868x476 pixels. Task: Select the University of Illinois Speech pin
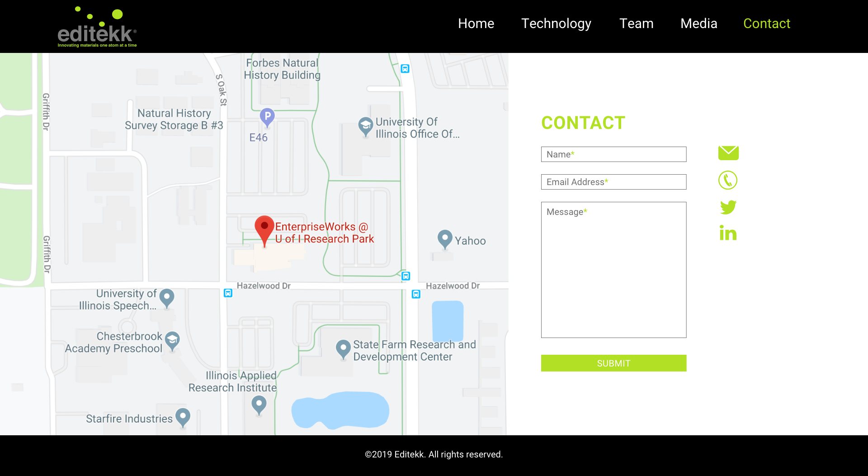click(x=167, y=299)
